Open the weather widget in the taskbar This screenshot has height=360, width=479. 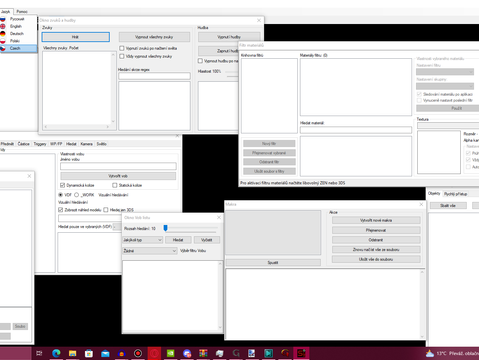(x=452, y=353)
